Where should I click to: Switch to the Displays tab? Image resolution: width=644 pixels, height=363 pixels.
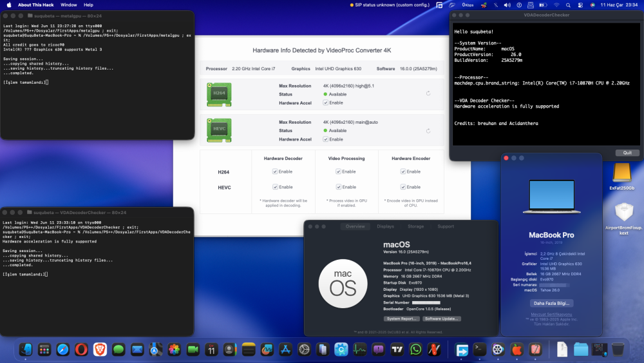[x=385, y=226]
